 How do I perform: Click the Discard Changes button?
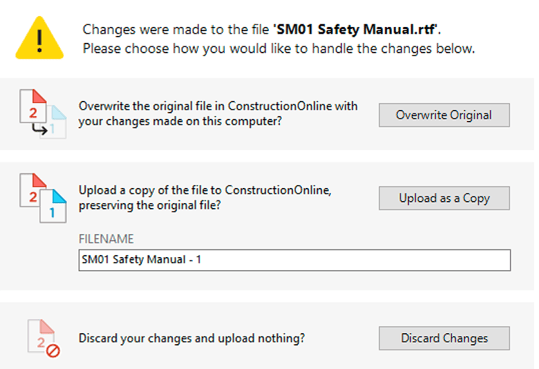coord(444,338)
